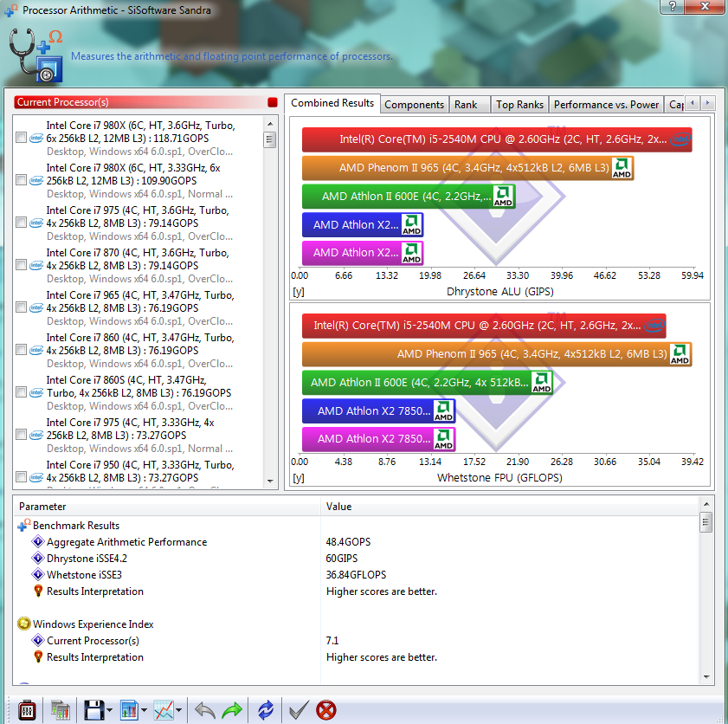The image size is (728, 724).
Task: Click the green Athlon II 600E Whetstone bar
Action: pos(427,382)
